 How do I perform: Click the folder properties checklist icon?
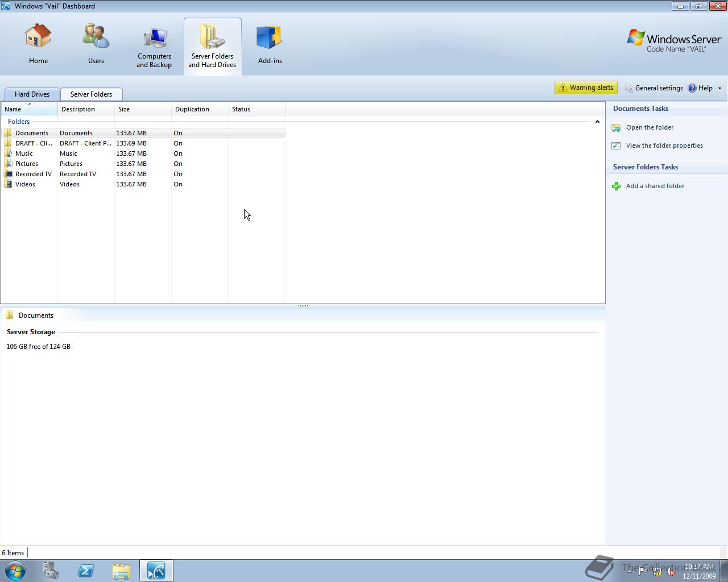click(616, 145)
